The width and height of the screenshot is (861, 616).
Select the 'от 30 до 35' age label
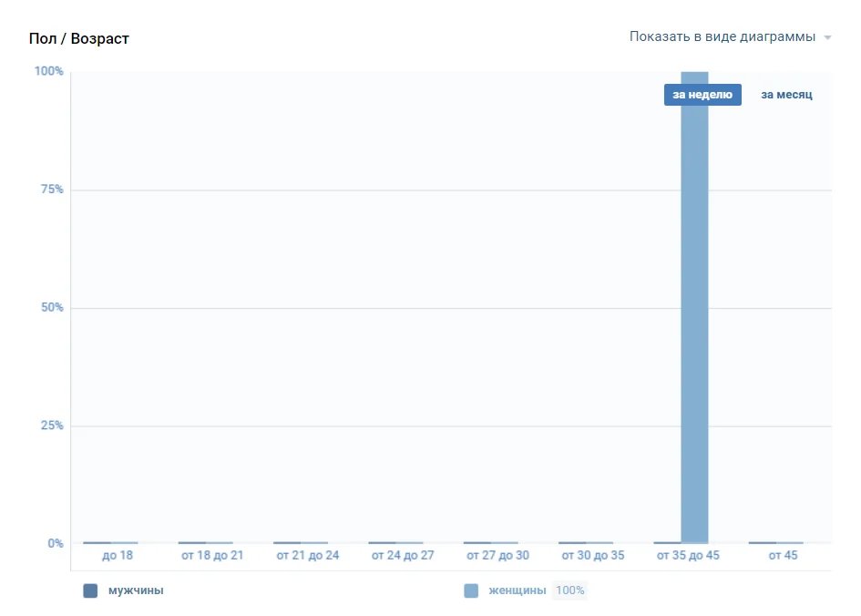[x=592, y=555]
